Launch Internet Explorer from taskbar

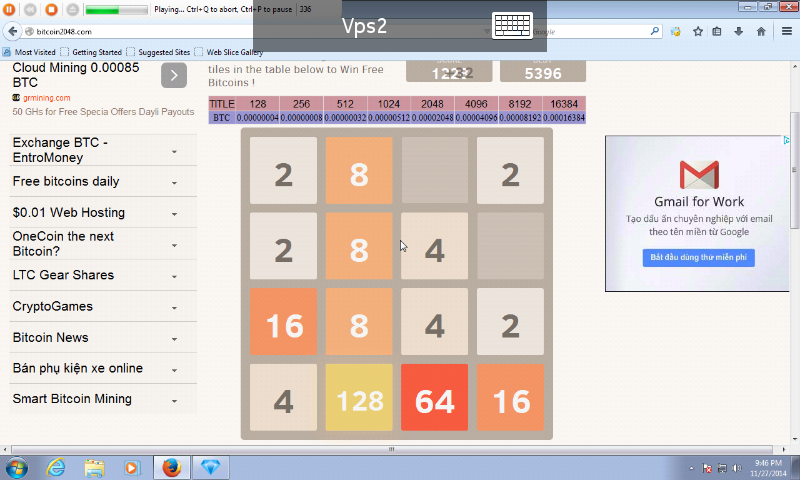pyautogui.click(x=56, y=468)
